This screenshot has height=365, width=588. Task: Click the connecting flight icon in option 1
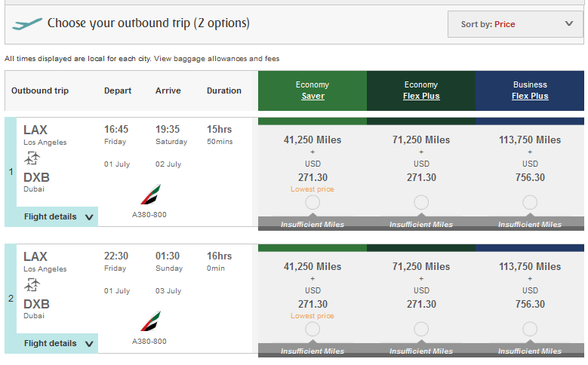point(32,158)
